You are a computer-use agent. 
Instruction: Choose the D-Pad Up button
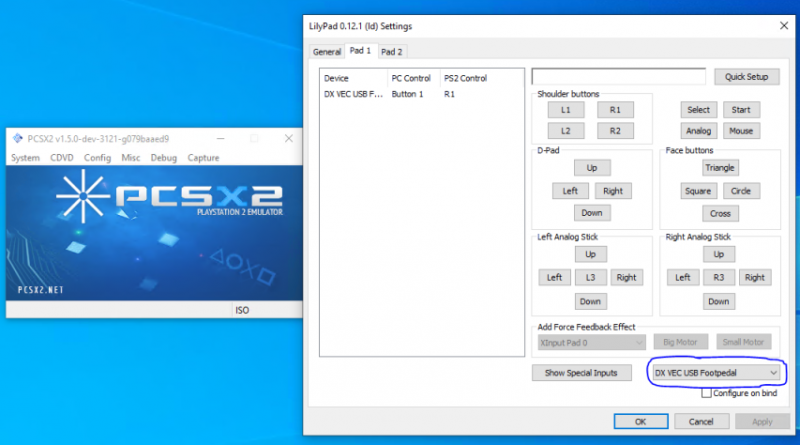click(x=591, y=168)
